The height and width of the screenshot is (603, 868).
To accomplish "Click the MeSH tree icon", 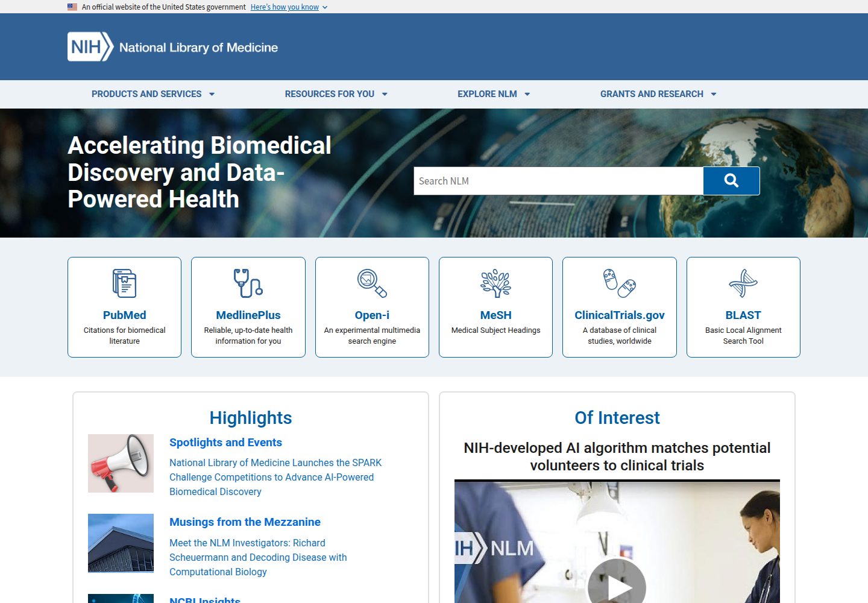I will pyautogui.click(x=495, y=283).
